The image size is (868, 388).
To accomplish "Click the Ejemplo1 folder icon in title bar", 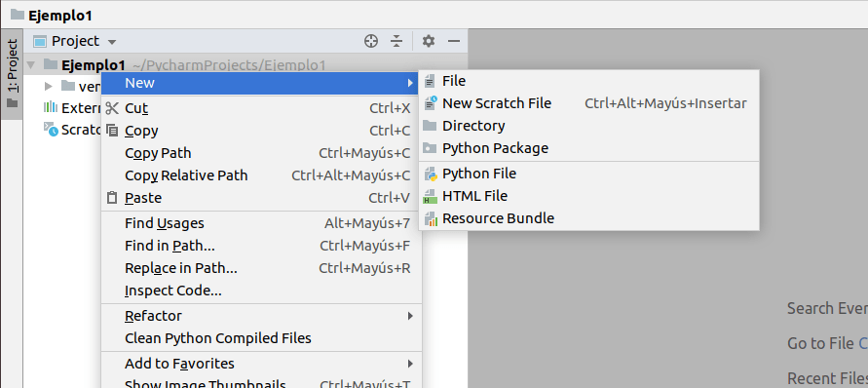I will 18,15.
